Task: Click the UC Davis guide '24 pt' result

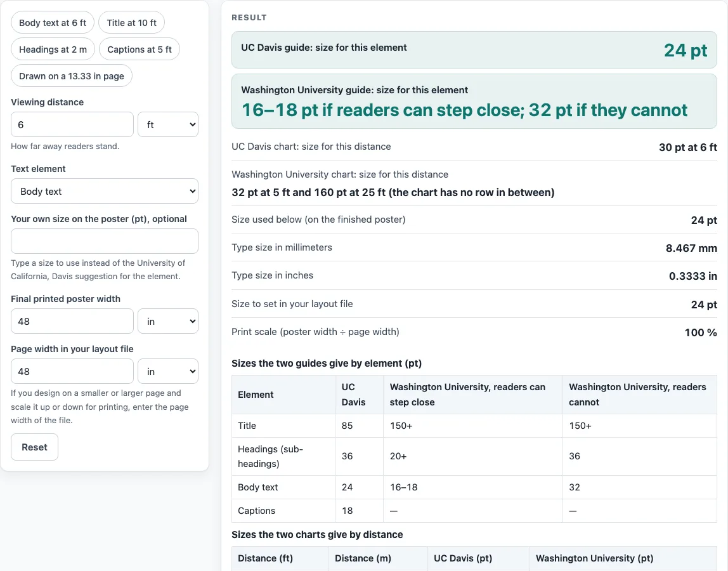Action: [686, 50]
